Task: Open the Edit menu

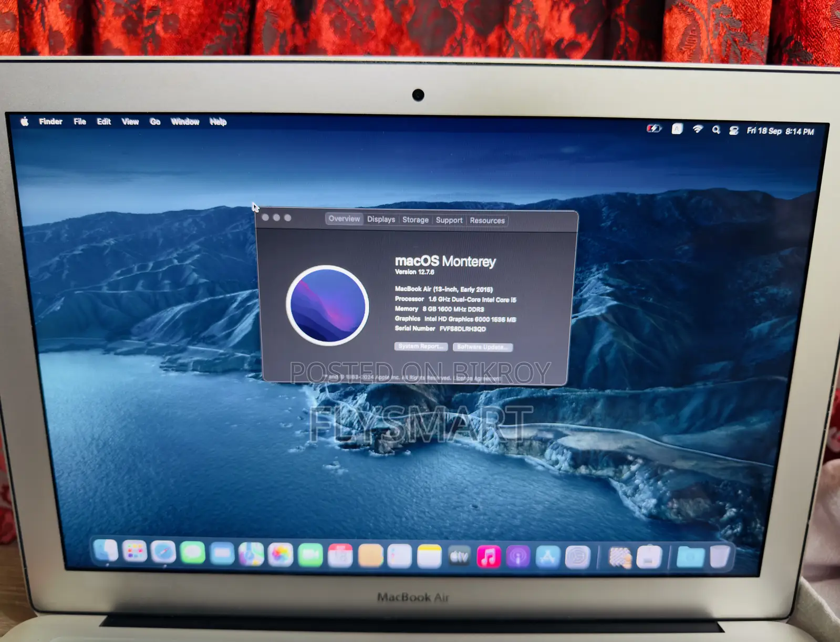Action: coord(104,121)
